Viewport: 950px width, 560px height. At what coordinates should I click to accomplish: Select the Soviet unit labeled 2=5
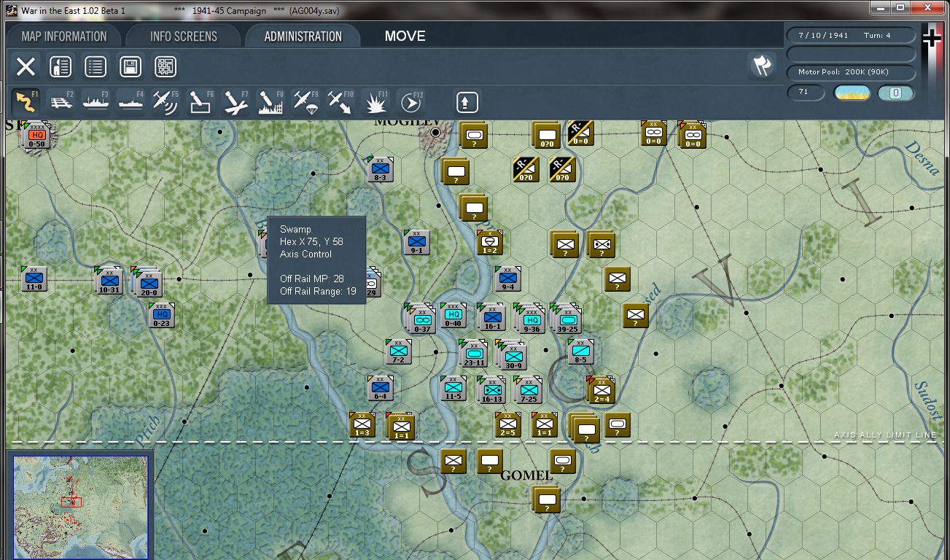click(x=508, y=425)
